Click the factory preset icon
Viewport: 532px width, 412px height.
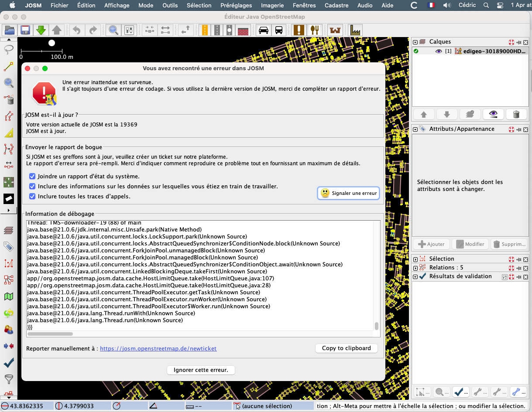(355, 30)
